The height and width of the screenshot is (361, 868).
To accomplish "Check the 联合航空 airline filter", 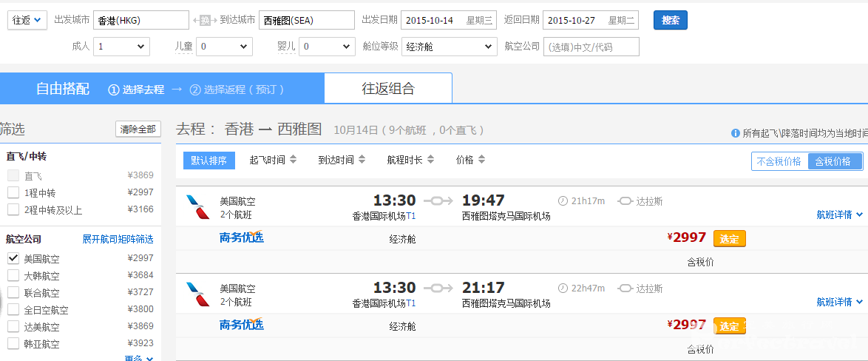I will (x=13, y=293).
